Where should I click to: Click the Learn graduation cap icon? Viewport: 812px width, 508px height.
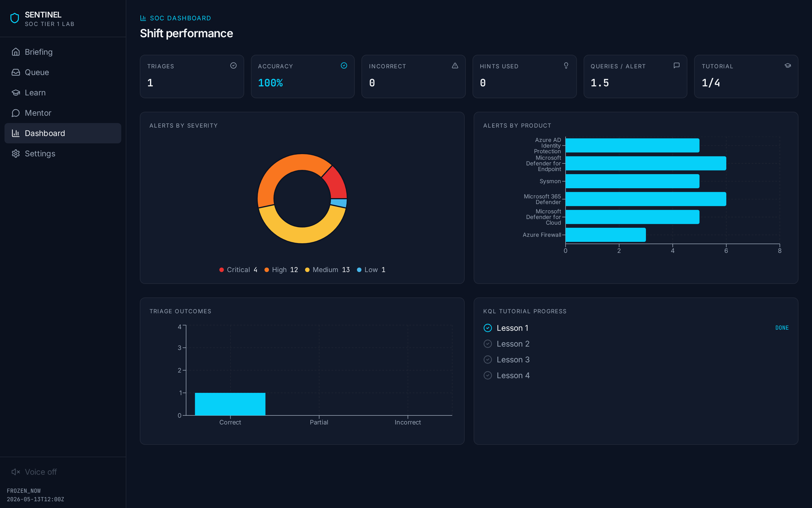[16, 92]
